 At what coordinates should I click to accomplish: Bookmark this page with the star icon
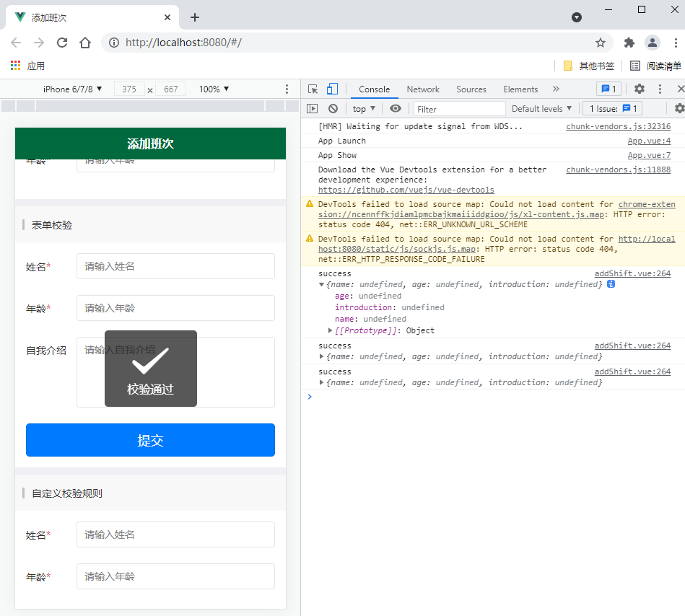click(600, 43)
